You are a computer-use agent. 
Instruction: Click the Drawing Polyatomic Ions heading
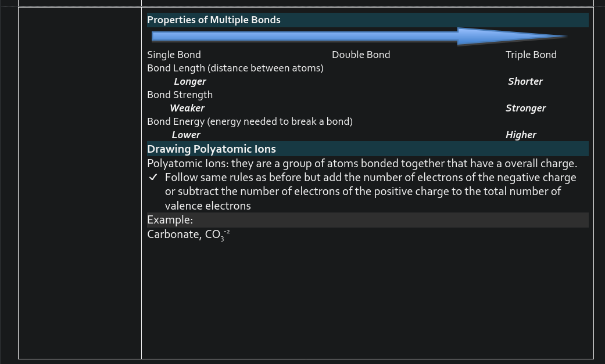pyautogui.click(x=211, y=149)
